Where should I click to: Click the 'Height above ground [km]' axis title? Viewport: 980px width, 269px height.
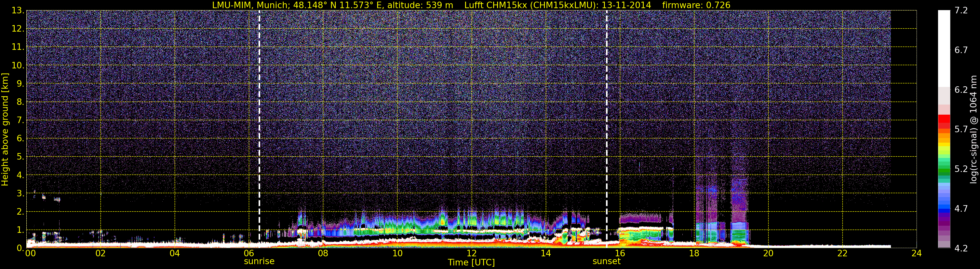click(5, 130)
